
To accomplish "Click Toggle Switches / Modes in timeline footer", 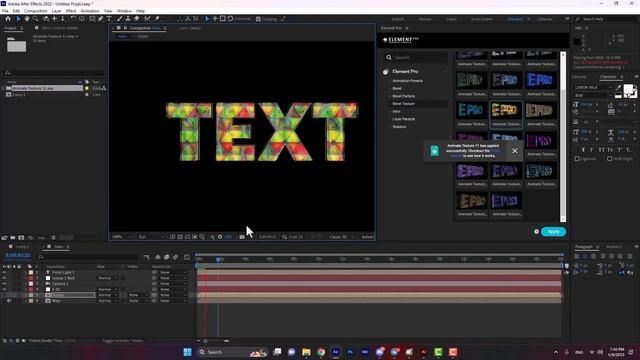I will (122, 340).
